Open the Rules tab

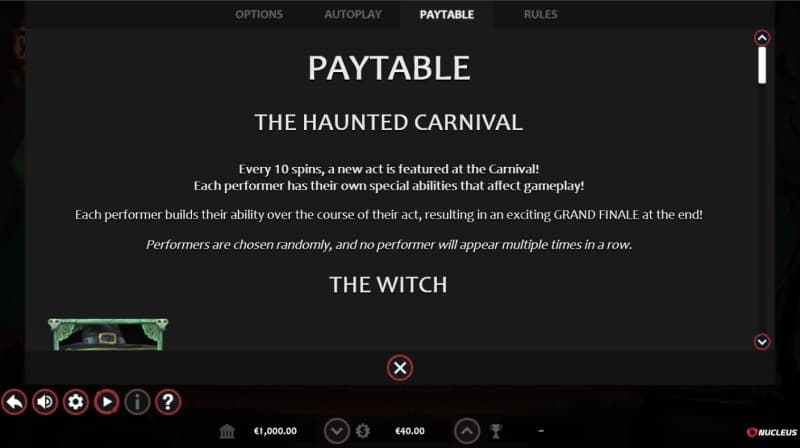coord(540,14)
